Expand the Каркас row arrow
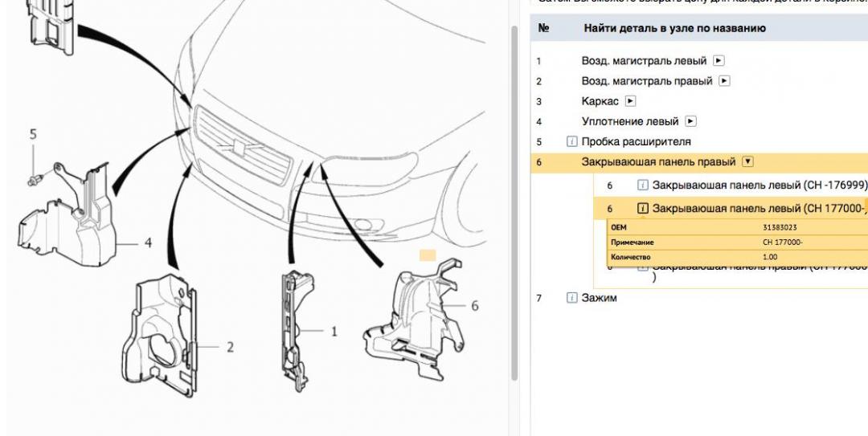 (x=630, y=102)
